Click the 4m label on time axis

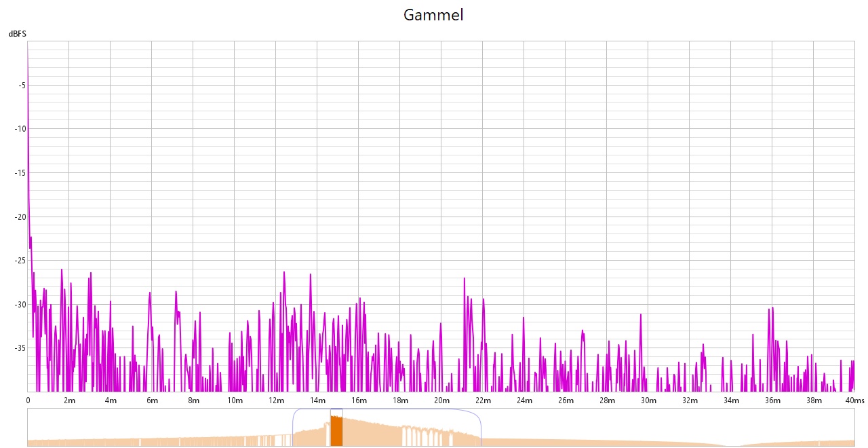coord(111,400)
